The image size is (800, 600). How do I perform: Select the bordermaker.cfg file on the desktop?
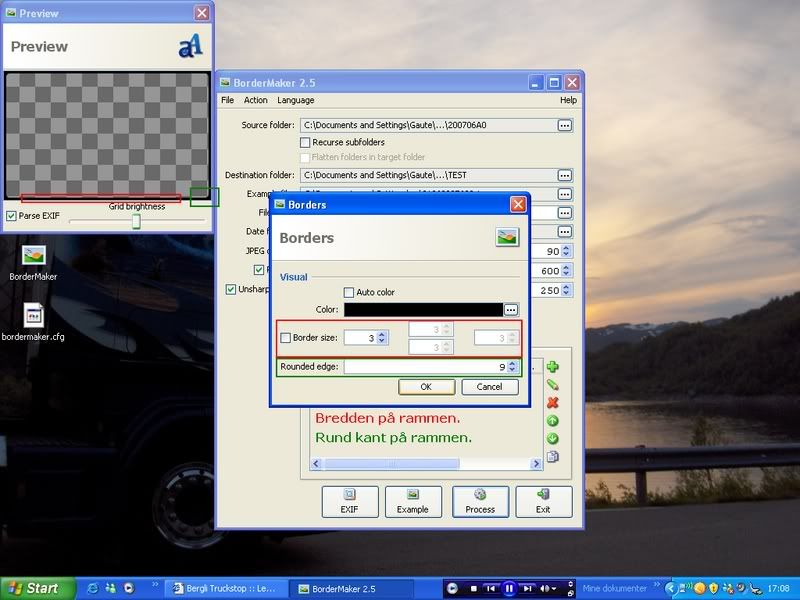[x=33, y=322]
